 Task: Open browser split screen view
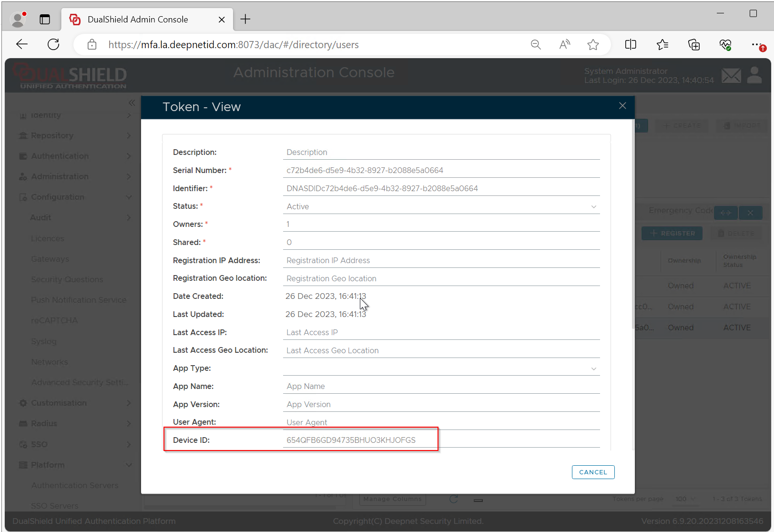click(631, 45)
